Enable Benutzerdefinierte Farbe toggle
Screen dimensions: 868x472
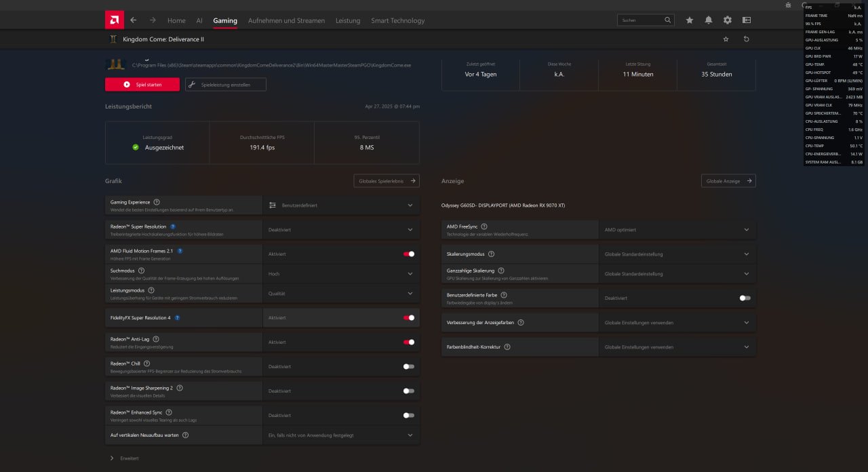point(745,298)
